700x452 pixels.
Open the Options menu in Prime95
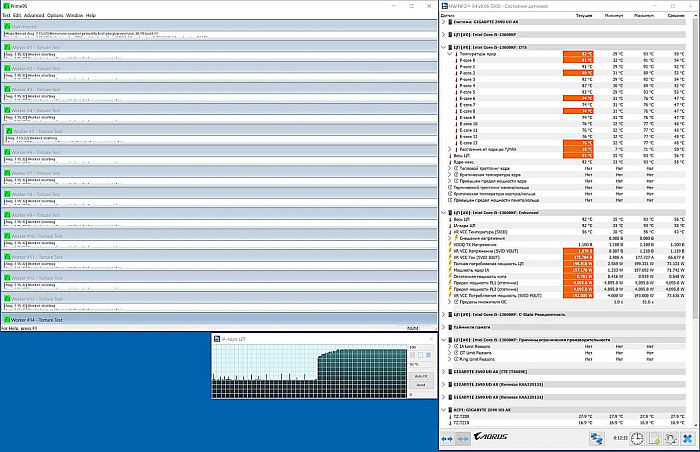pos(55,15)
